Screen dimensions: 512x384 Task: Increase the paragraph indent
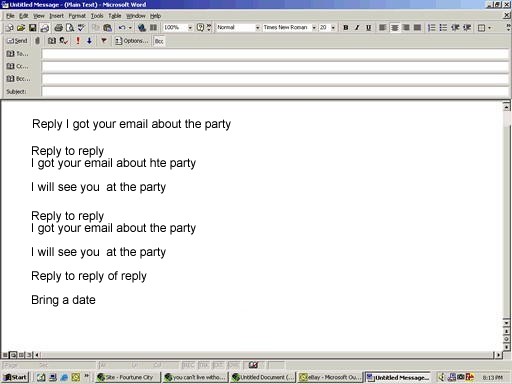pyautogui.click(x=467, y=28)
